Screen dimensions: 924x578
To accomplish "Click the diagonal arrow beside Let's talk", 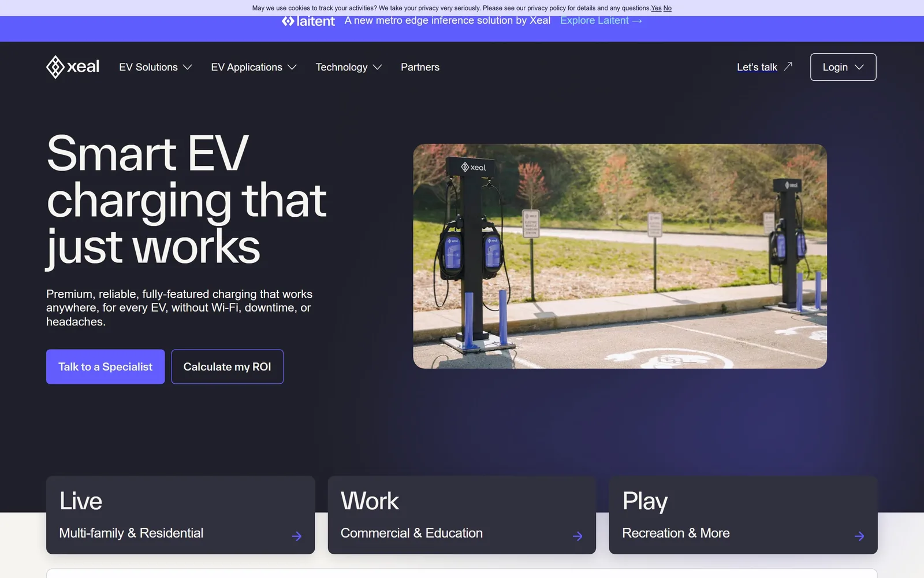I will point(788,66).
